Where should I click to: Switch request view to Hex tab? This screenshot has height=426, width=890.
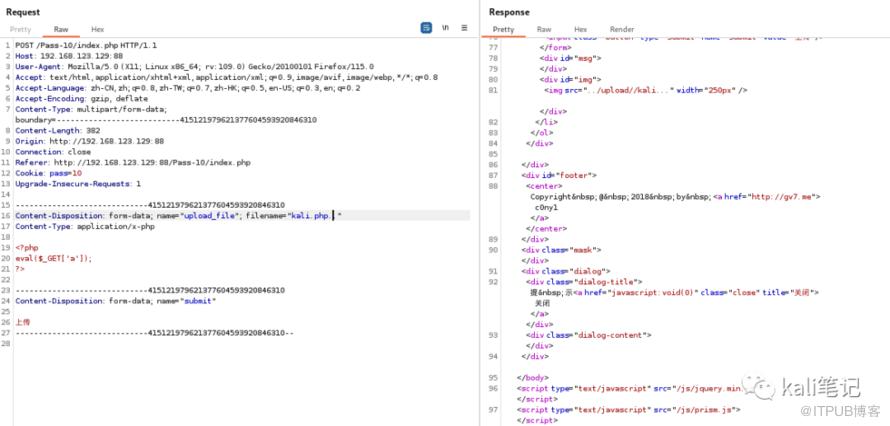(x=98, y=29)
